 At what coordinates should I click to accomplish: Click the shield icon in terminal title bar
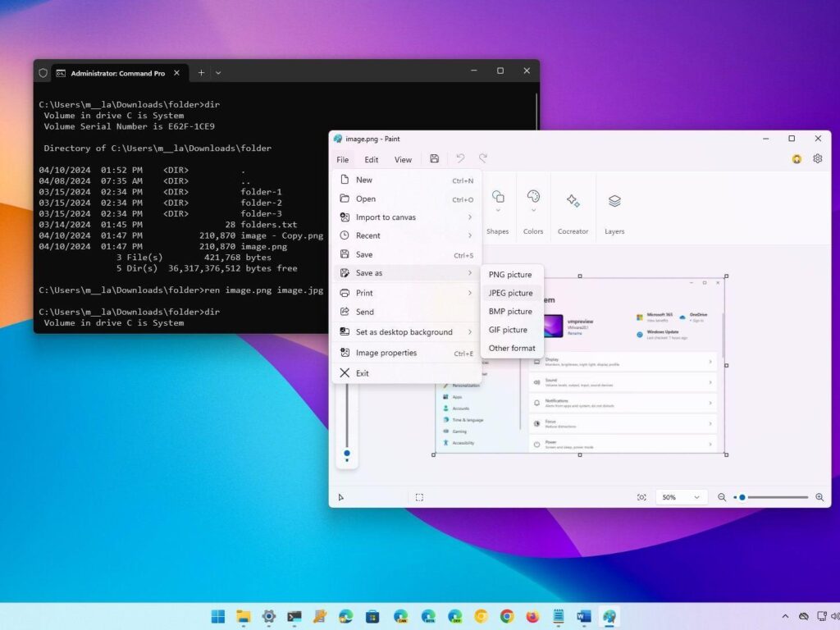[x=43, y=73]
